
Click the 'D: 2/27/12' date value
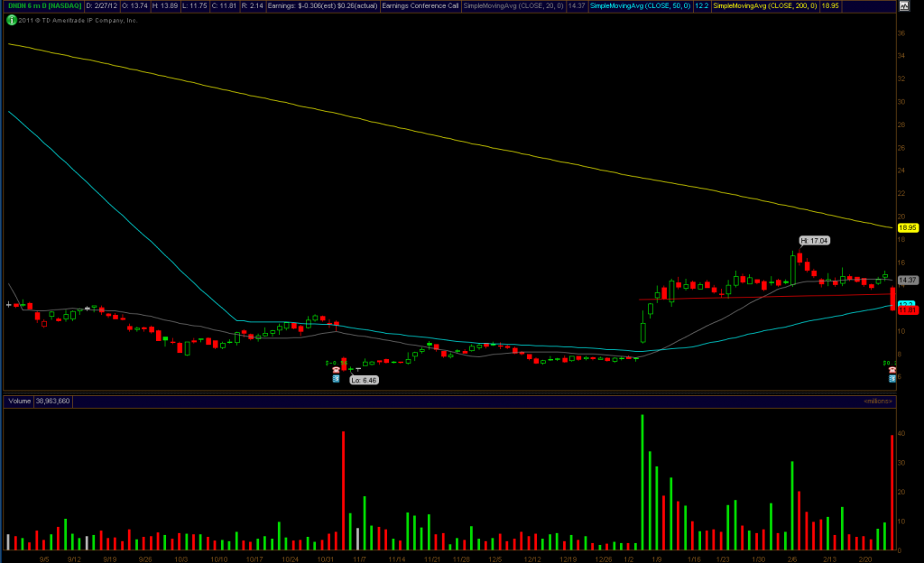(102, 6)
